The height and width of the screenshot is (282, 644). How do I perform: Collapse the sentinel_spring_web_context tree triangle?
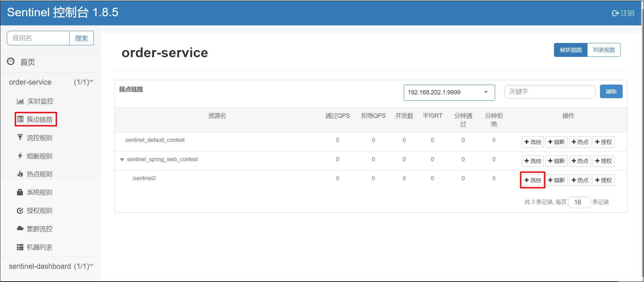click(122, 159)
